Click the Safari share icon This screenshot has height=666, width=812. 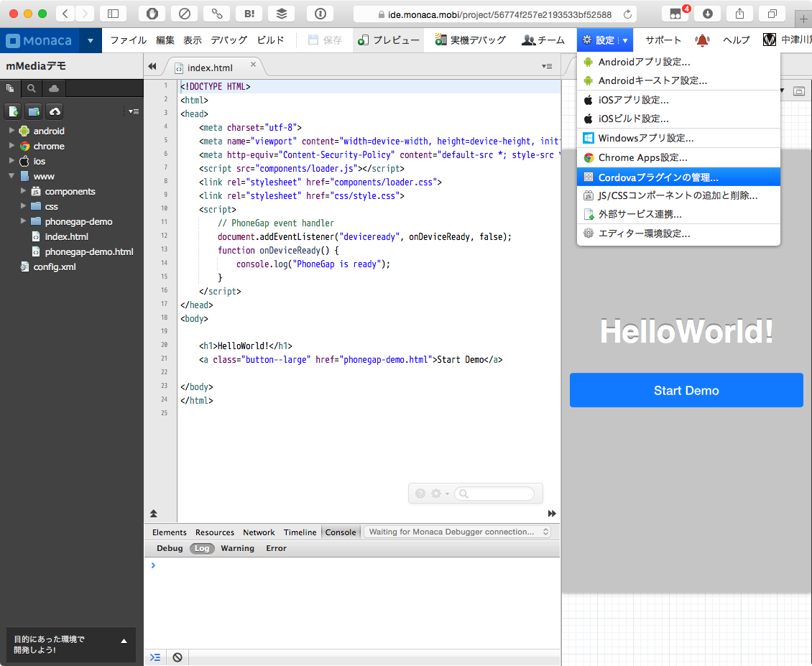tap(739, 14)
